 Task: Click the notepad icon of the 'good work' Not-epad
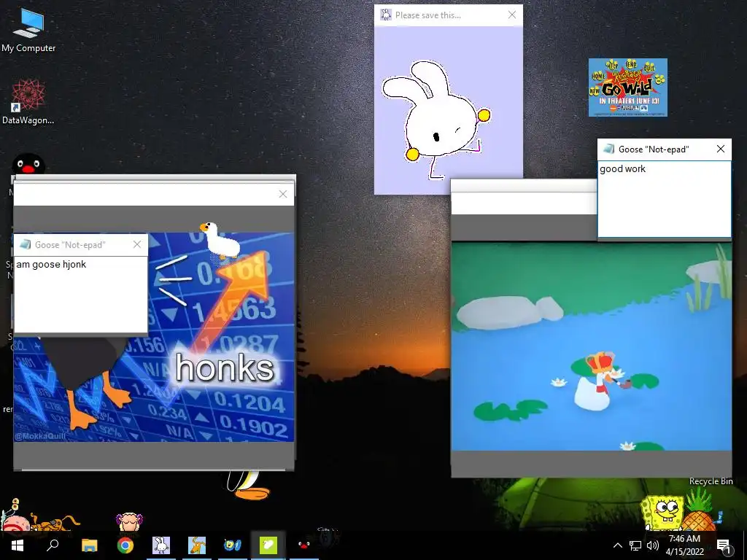click(608, 149)
